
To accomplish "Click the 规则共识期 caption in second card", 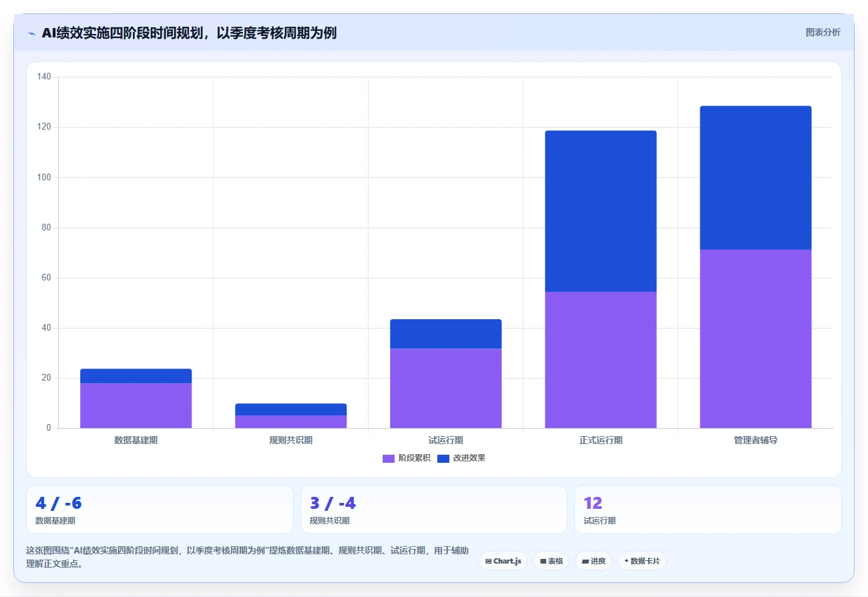I will click(330, 521).
